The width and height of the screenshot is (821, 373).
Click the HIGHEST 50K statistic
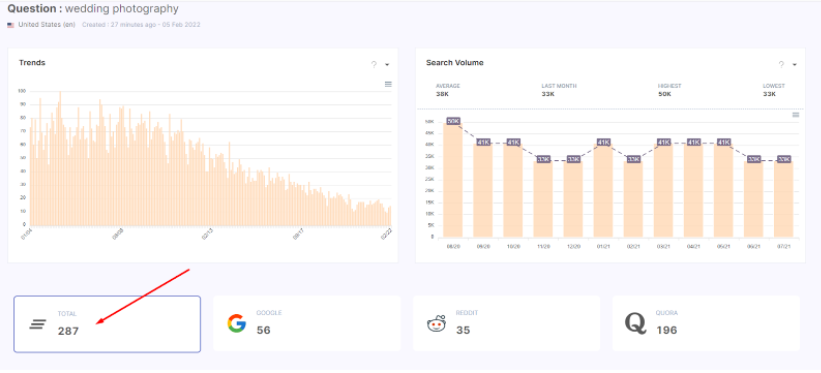[x=670, y=90]
